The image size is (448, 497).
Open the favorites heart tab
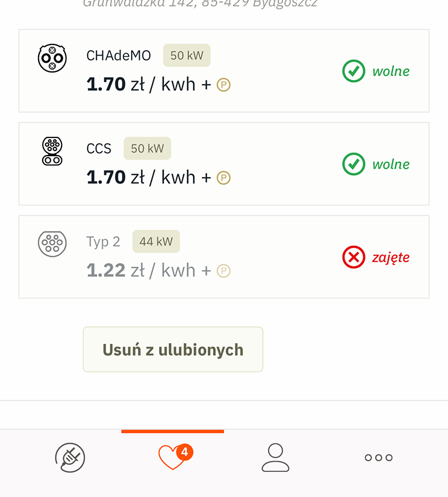pos(173,457)
